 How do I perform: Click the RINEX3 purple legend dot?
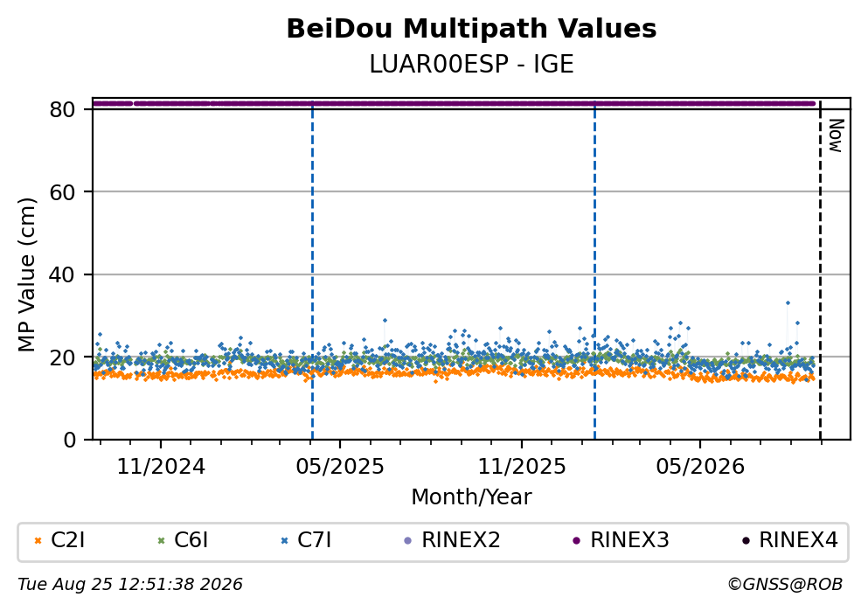tap(576, 541)
